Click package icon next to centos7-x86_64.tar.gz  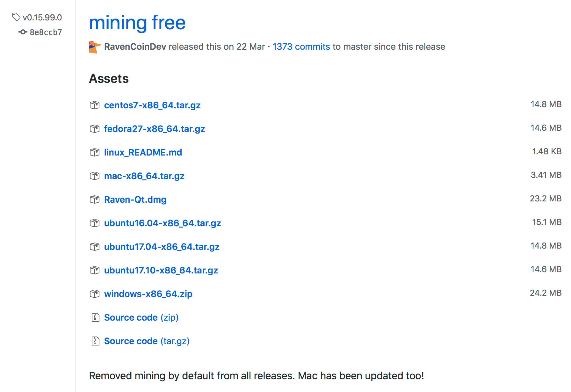pos(95,105)
